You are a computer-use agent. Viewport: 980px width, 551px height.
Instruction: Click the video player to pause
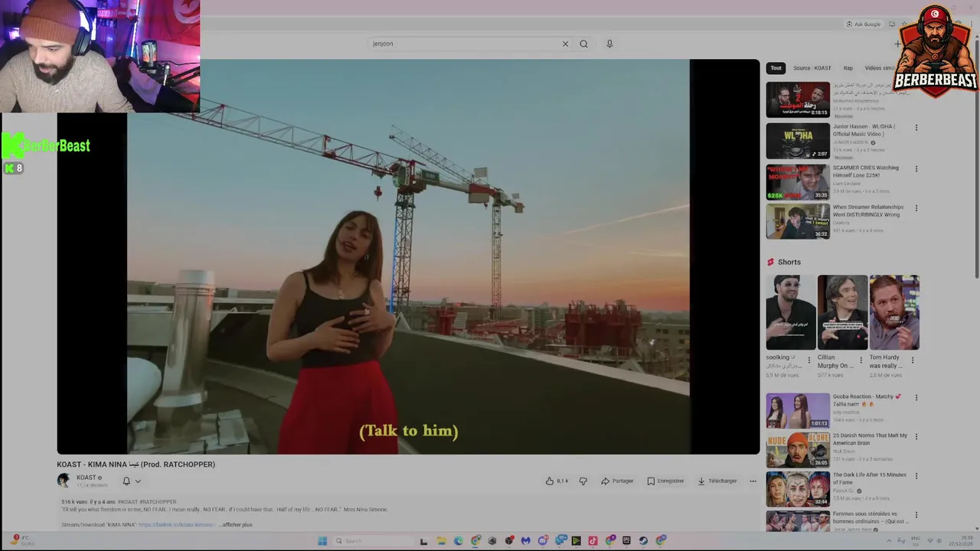(x=408, y=257)
